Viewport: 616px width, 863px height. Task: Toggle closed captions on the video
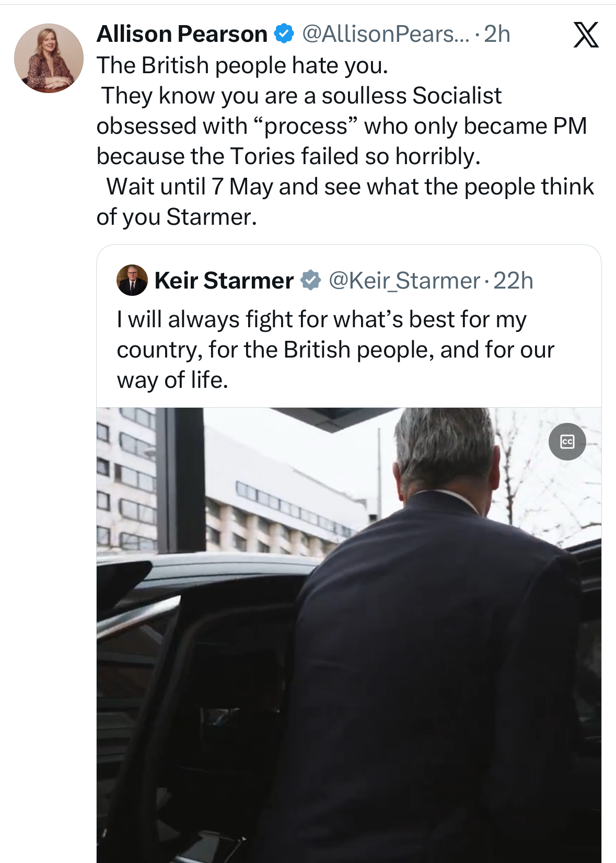click(x=567, y=442)
